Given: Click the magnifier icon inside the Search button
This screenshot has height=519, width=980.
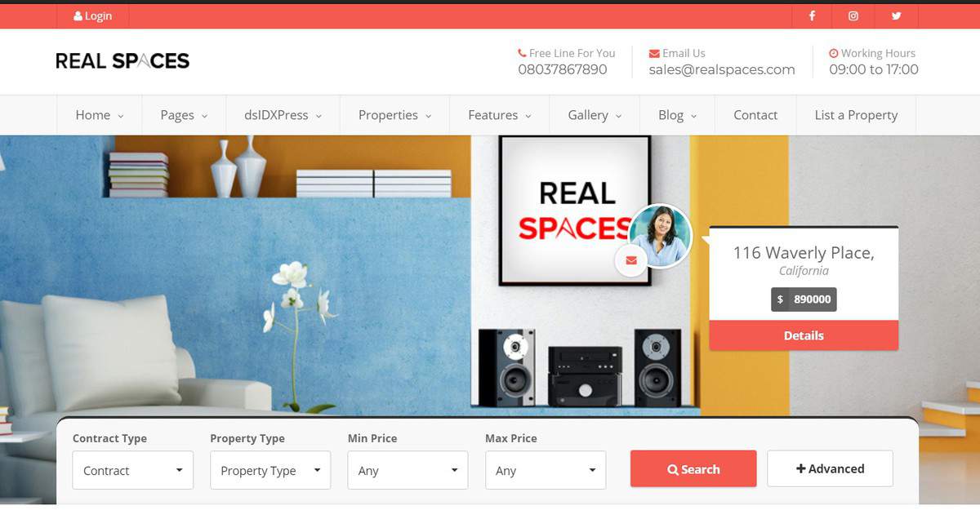Looking at the screenshot, I should (674, 469).
